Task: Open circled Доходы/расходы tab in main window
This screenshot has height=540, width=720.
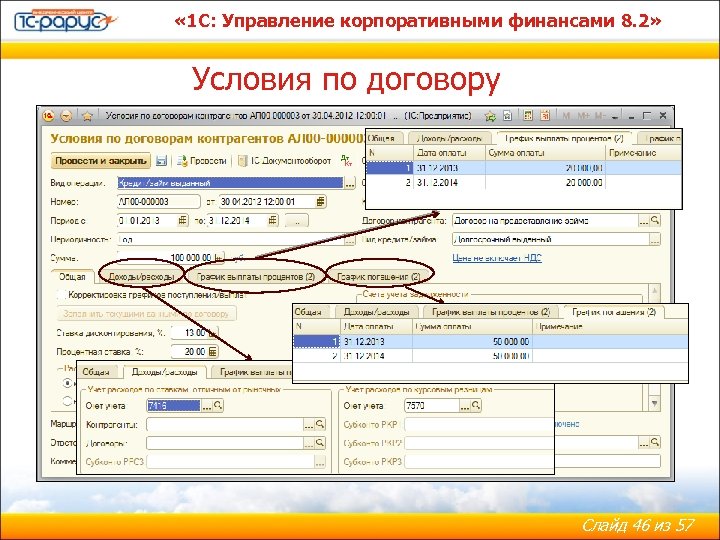Action: coord(141,277)
